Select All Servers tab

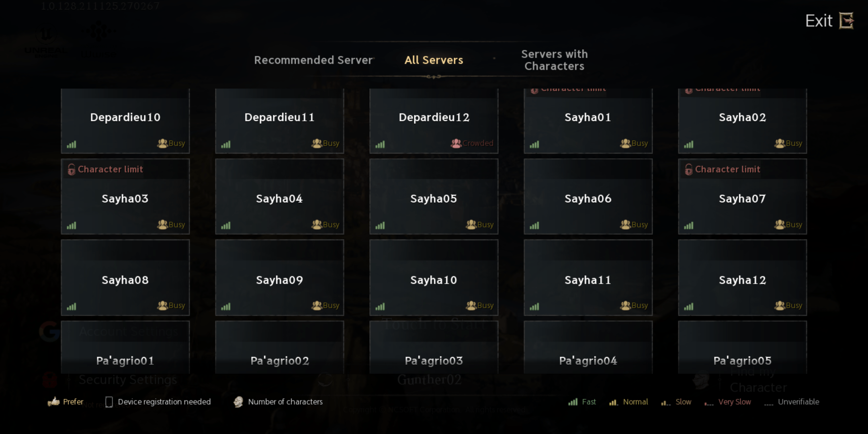pos(434,60)
